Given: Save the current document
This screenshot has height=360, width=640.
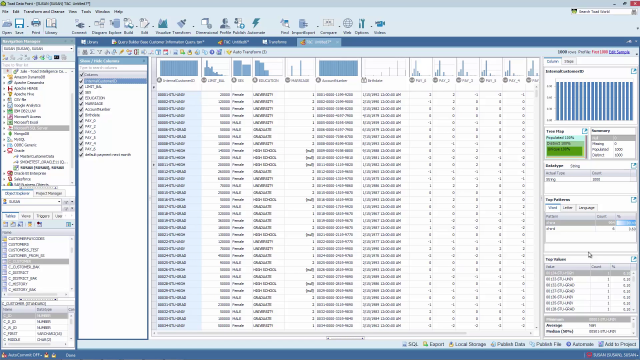Looking at the screenshot, I should click(19, 26).
